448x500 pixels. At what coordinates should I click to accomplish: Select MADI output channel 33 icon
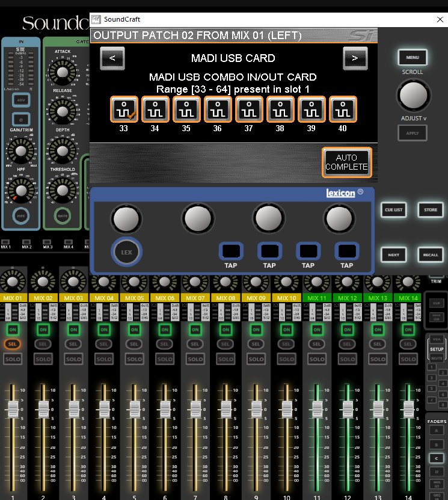pyautogui.click(x=124, y=110)
